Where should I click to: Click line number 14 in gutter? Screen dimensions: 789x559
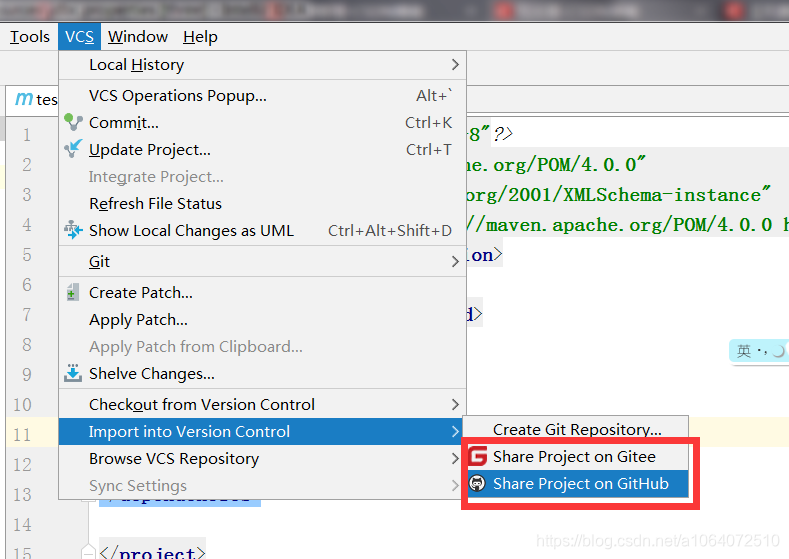click(x=22, y=525)
